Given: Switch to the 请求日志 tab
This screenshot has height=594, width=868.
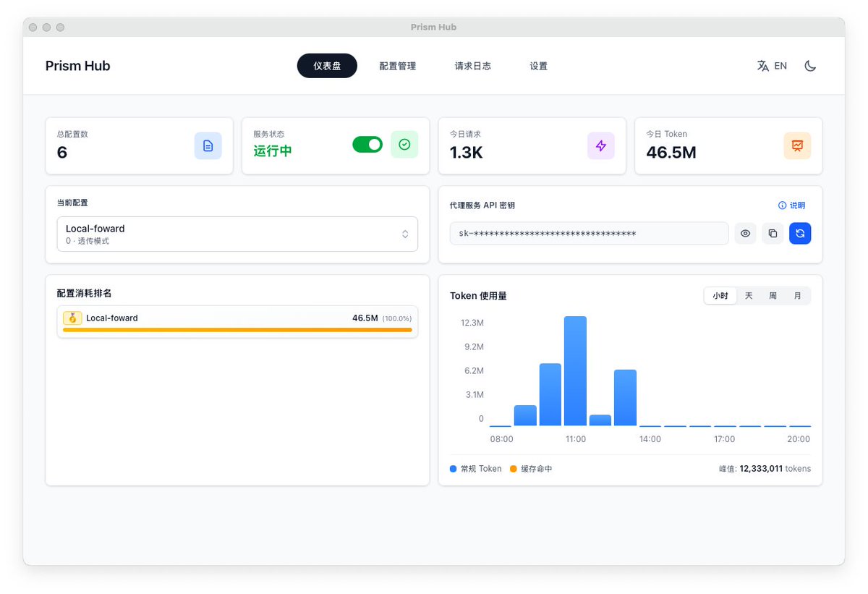Looking at the screenshot, I should click(473, 66).
